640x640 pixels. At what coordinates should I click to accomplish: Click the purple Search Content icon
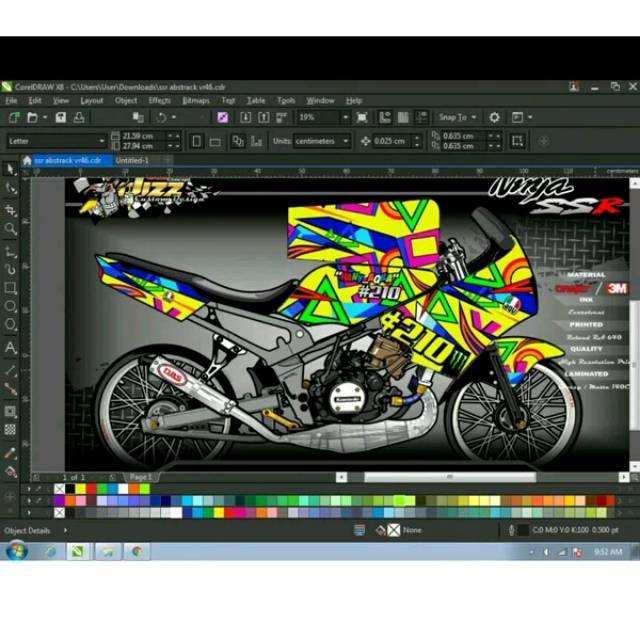[222, 118]
